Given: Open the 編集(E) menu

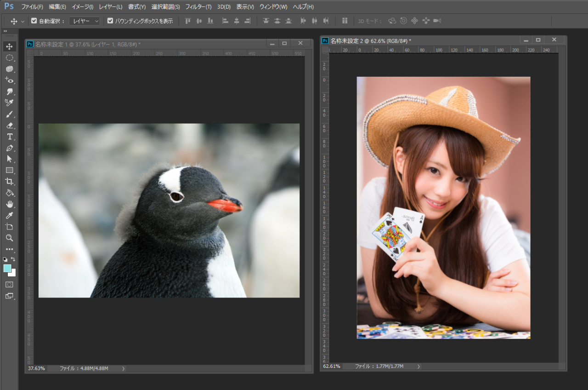Looking at the screenshot, I should 57,7.
